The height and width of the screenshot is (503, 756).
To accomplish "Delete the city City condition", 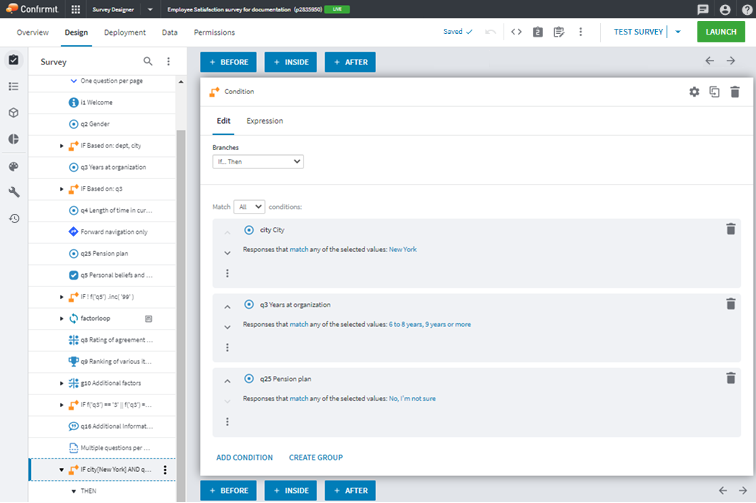I will [731, 229].
